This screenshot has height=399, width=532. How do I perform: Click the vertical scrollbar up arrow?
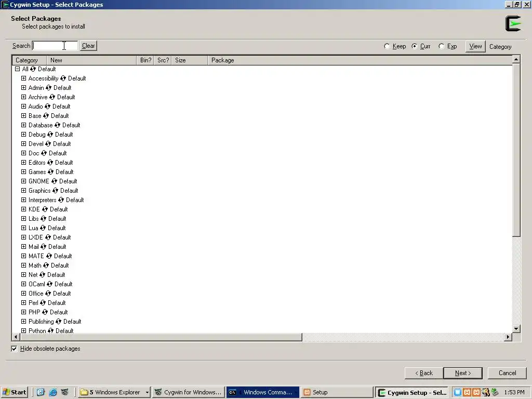coord(516,60)
